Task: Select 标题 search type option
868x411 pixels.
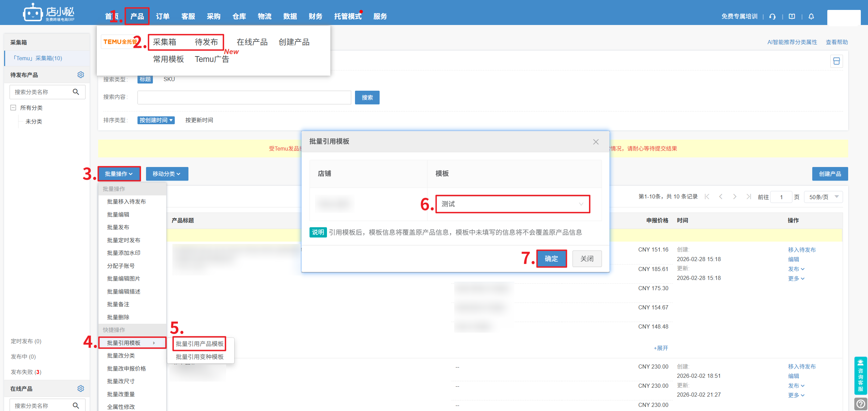Action: (x=145, y=79)
